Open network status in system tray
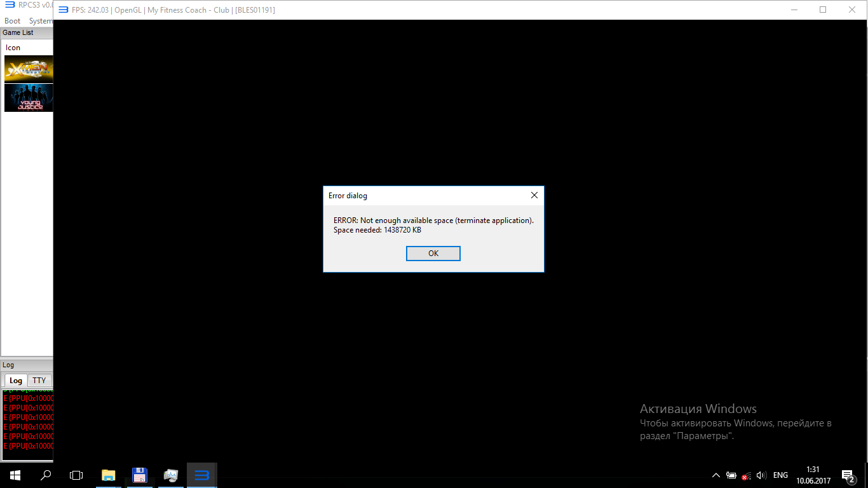The width and height of the screenshot is (868, 488). (x=747, y=475)
